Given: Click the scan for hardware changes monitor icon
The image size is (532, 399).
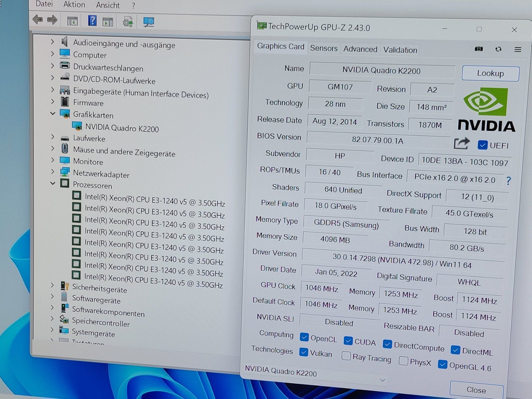Looking at the screenshot, I should point(148,22).
